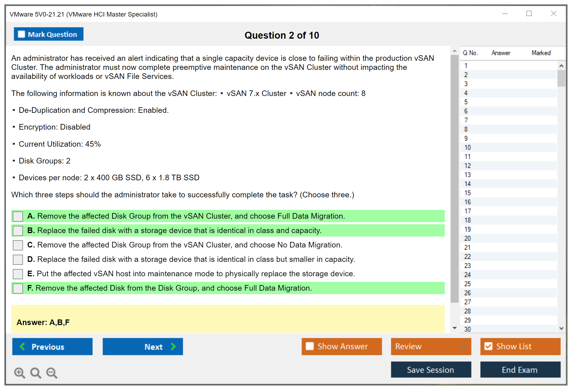Select question 15 in the list
574x392 pixels.
pyautogui.click(x=467, y=193)
